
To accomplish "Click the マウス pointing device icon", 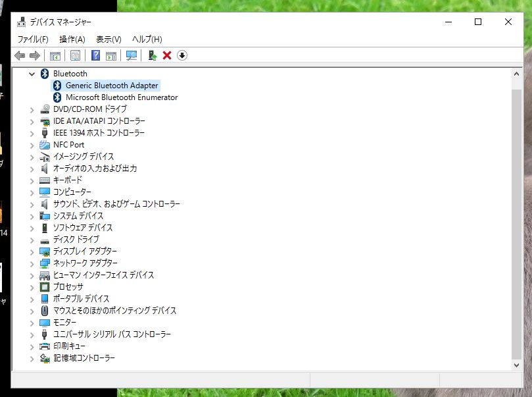I will point(45,310).
